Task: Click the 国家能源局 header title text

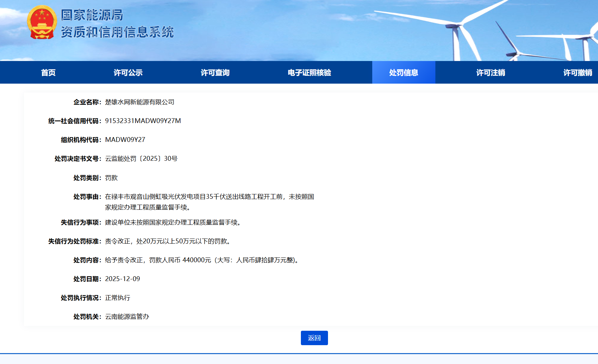Action: (x=92, y=15)
